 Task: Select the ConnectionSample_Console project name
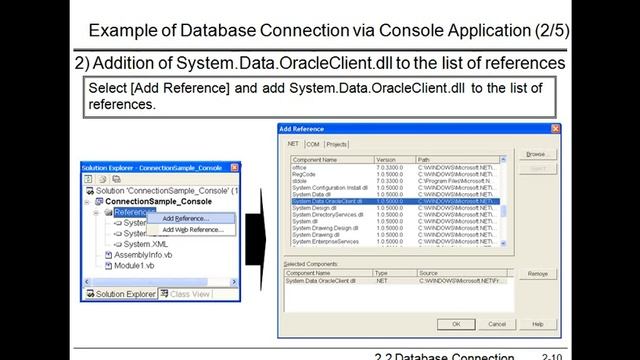(158, 201)
